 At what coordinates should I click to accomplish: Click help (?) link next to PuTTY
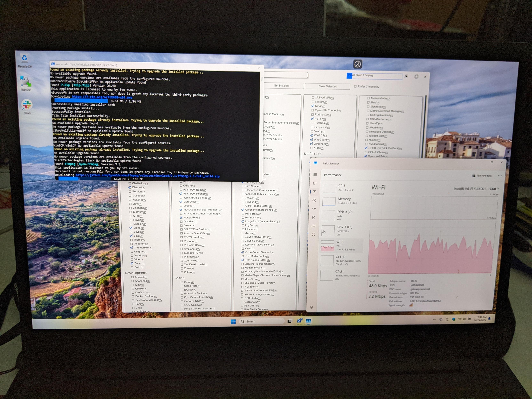click(324, 119)
